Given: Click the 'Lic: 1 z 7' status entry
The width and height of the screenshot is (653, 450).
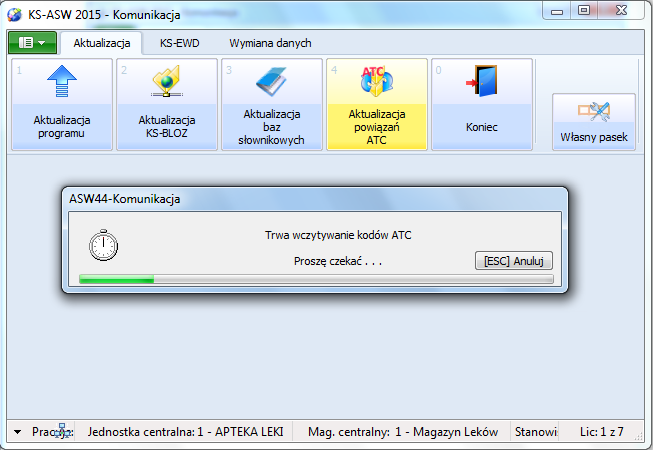Looking at the screenshot, I should [602, 432].
